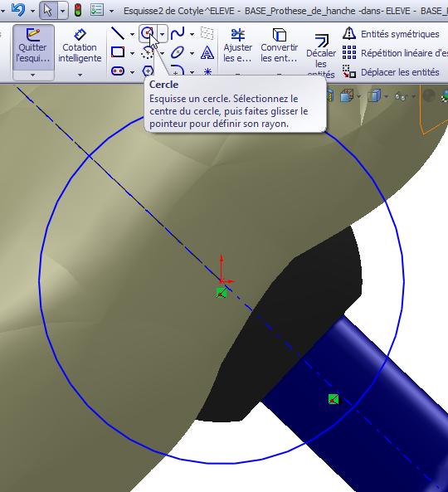The image size is (448, 492).
Task: Select the sketch Text tool
Action: point(207,52)
